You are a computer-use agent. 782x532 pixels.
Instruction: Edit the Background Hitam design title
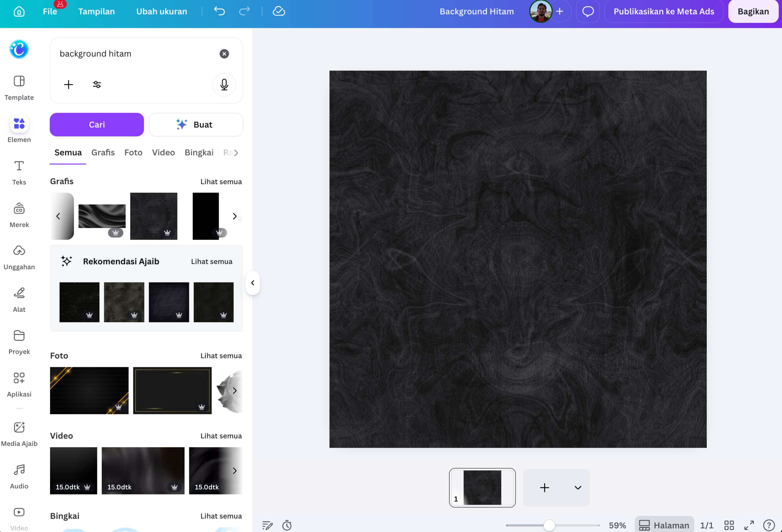coord(476,12)
